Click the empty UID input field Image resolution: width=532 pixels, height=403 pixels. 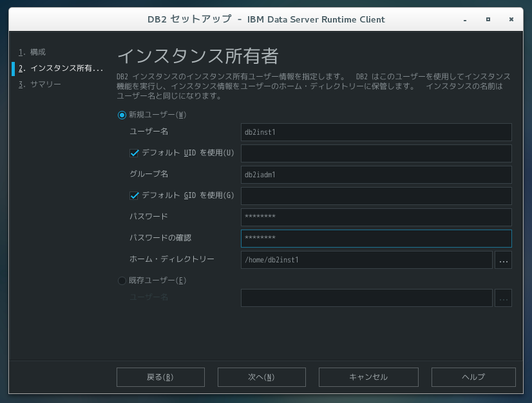(x=376, y=153)
